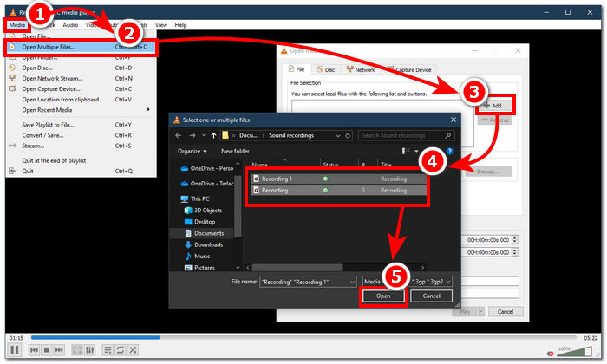This screenshot has height=364, width=607.
Task: Toggle loop playback mode icon
Action: (x=121, y=350)
